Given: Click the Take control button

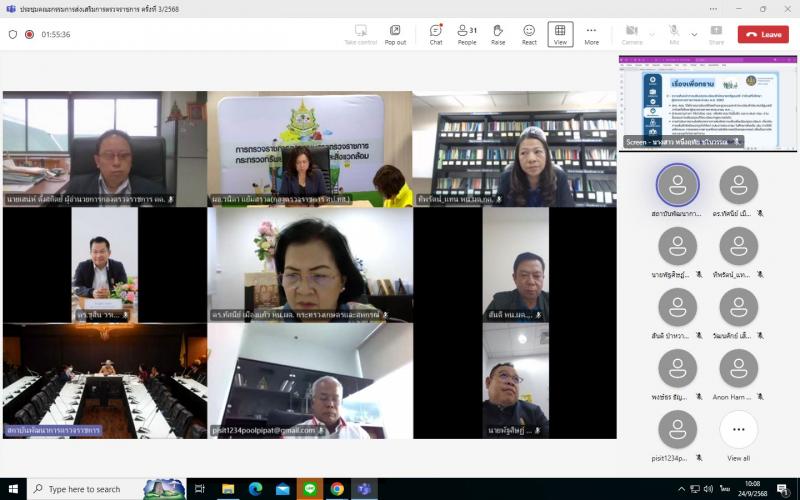Looking at the screenshot, I should point(361,35).
